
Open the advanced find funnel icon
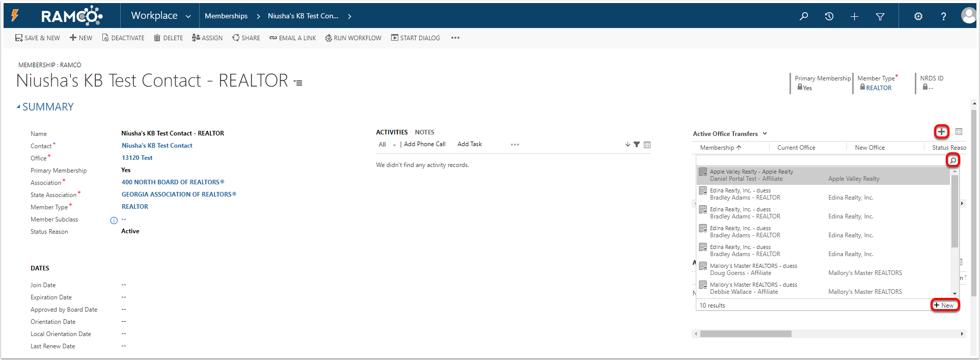(x=880, y=16)
